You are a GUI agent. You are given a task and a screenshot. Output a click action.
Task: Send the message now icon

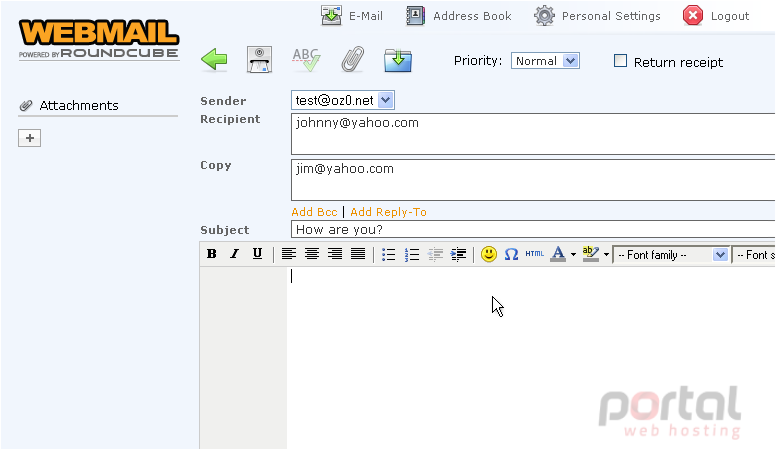tap(259, 60)
